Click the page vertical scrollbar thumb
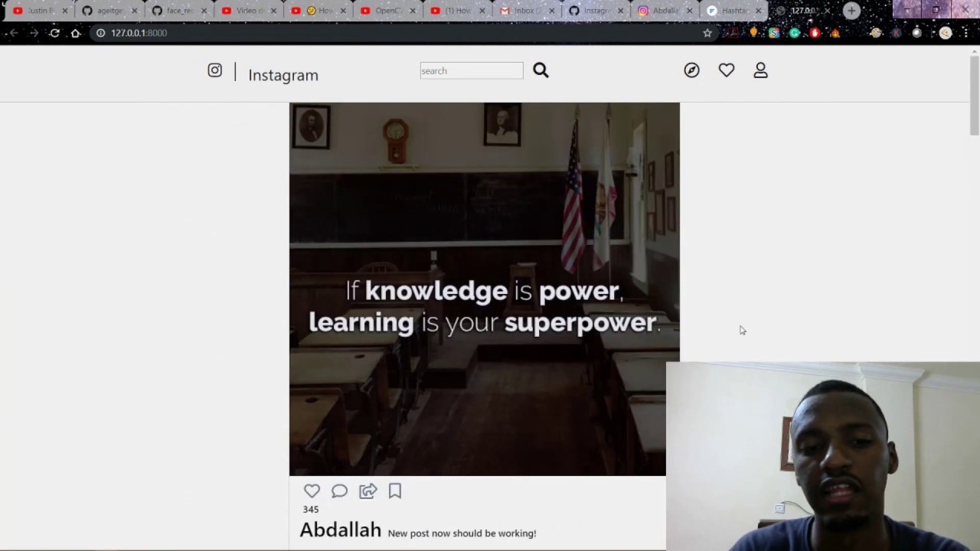The height and width of the screenshot is (551, 980). [x=974, y=96]
